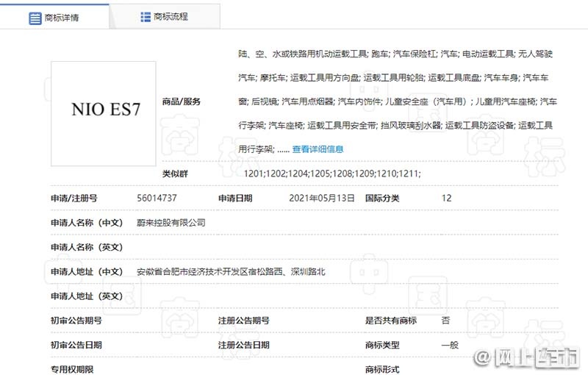
Task: Click the 专用权期限 label
Action: coord(72,369)
